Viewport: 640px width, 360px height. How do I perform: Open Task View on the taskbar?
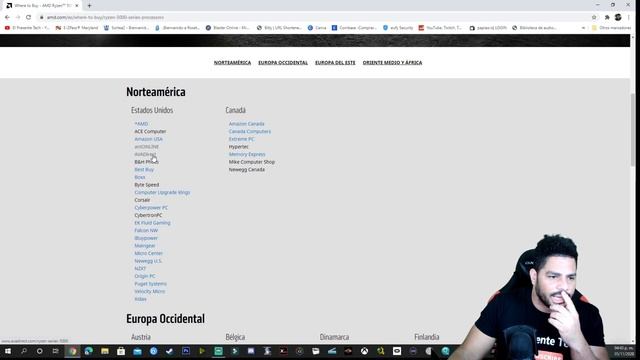56,351
